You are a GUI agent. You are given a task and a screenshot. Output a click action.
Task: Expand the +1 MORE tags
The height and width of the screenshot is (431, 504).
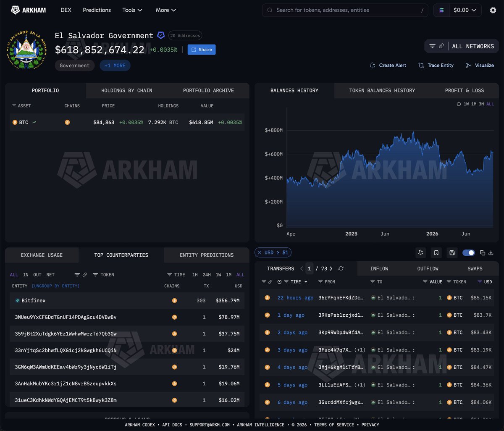115,66
